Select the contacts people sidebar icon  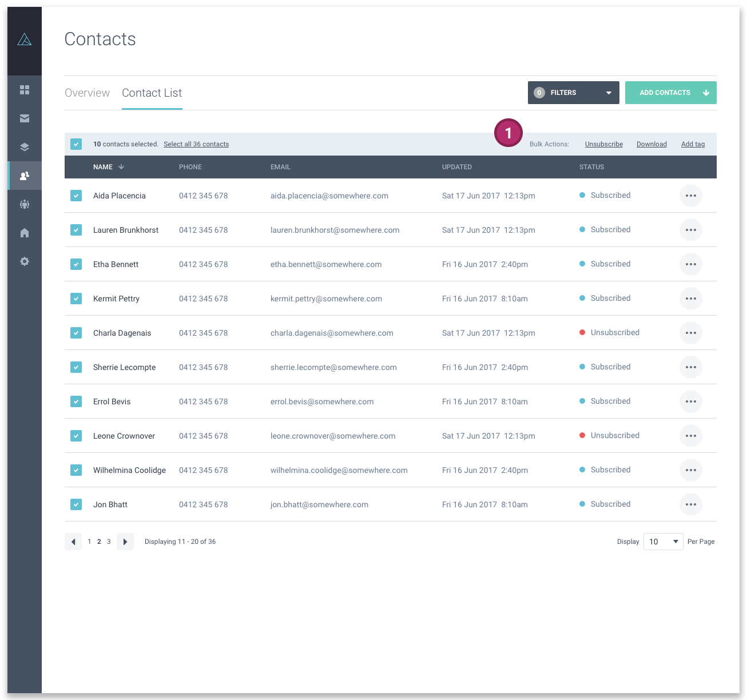click(25, 176)
